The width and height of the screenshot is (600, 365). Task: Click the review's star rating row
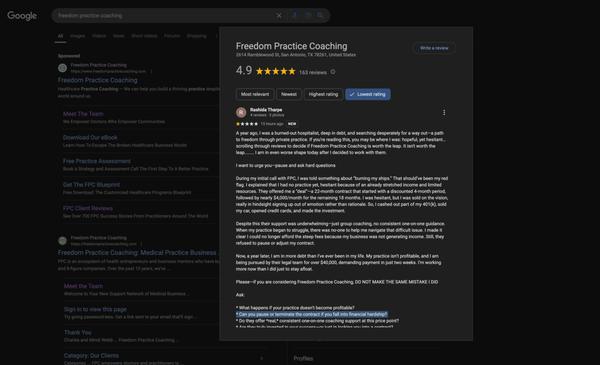[247, 124]
